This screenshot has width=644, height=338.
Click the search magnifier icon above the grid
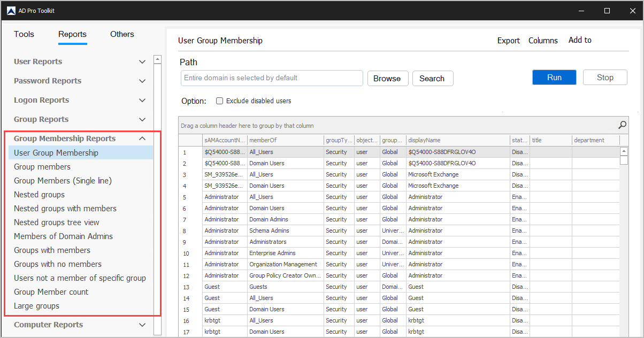622,125
